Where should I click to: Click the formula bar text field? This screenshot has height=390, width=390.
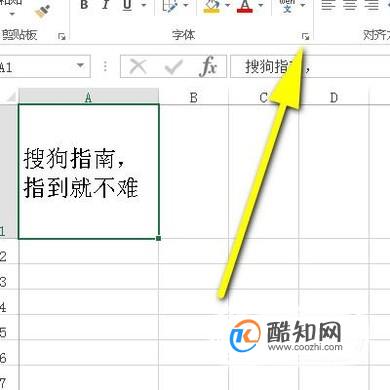point(310,67)
